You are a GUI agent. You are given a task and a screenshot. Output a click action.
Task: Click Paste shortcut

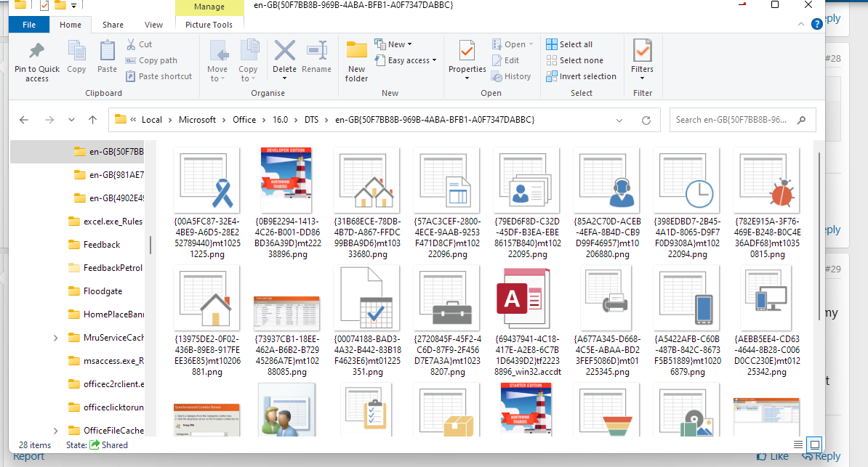(158, 76)
